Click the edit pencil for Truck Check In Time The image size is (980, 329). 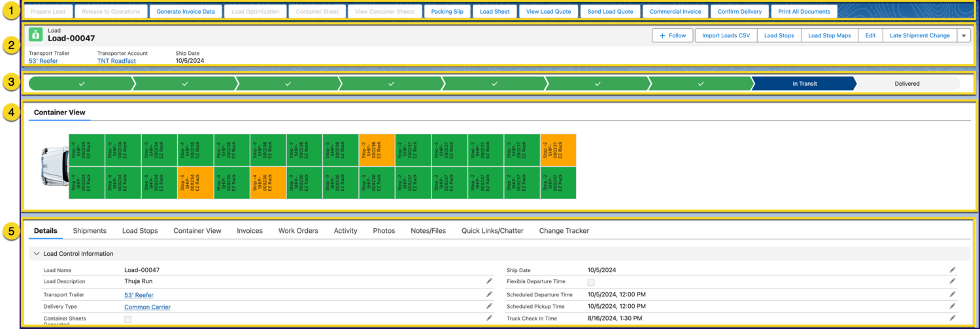[x=953, y=318]
